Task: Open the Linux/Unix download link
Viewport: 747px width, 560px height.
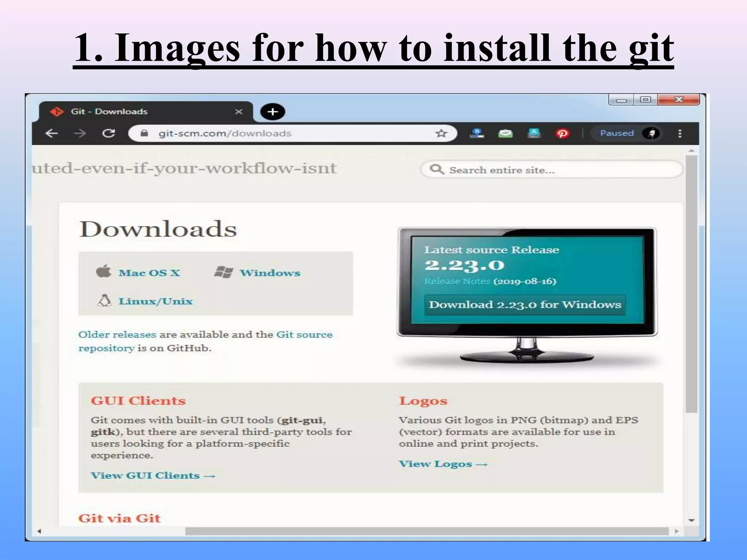Action: pos(156,301)
